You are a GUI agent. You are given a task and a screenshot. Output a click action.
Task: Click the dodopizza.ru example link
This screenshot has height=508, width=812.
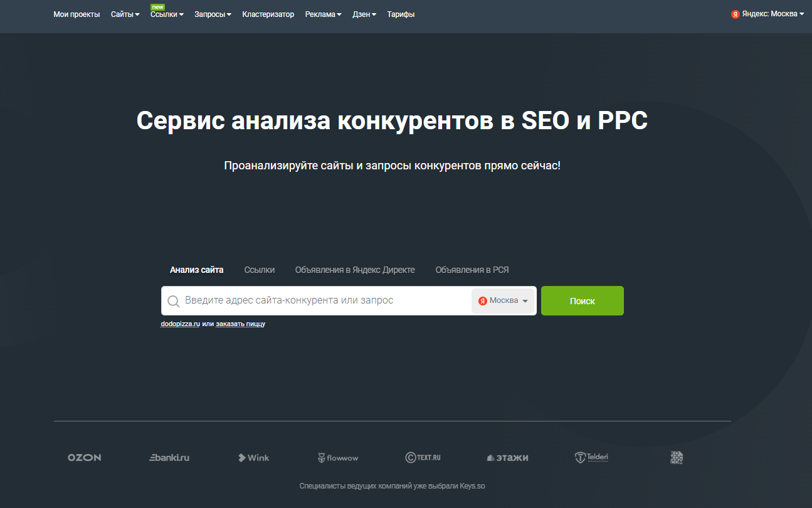(180, 324)
